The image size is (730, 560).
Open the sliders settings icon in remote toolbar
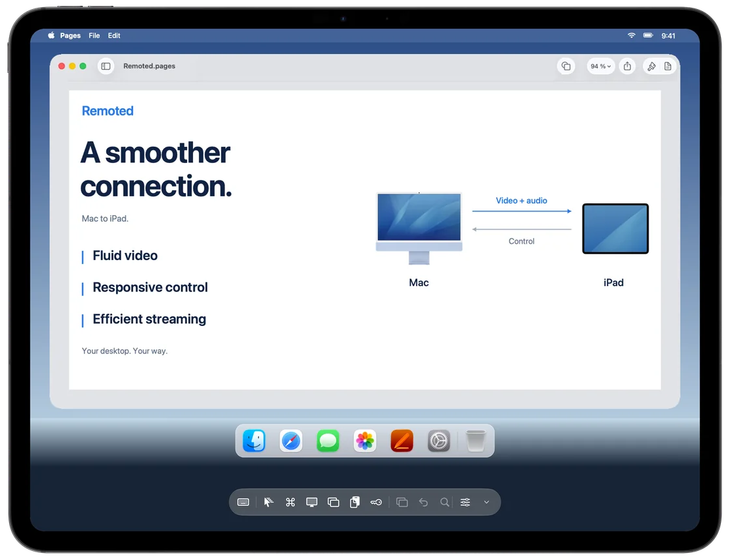[465, 502]
